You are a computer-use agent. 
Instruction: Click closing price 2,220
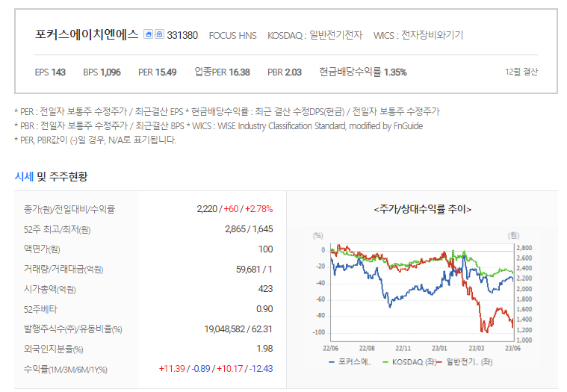pyautogui.click(x=207, y=209)
